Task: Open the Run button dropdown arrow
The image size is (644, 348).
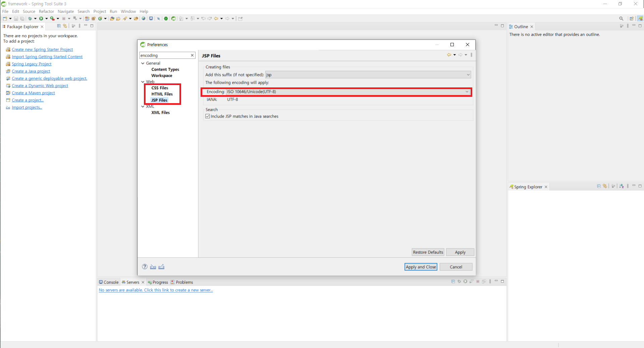Action: pos(47,18)
